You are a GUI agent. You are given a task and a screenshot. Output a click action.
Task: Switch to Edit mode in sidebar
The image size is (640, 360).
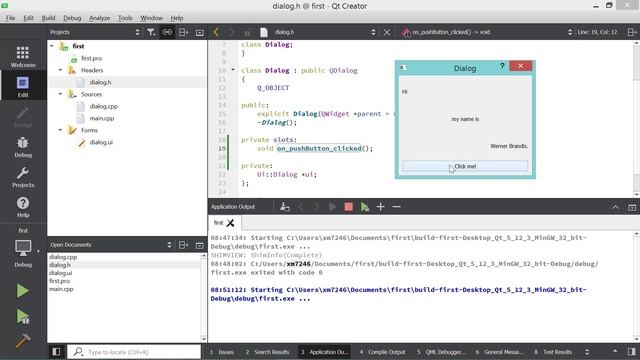coord(23,86)
